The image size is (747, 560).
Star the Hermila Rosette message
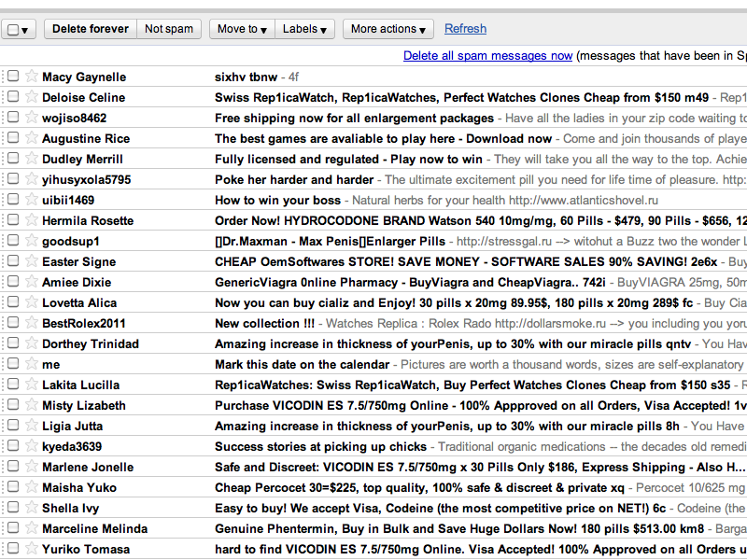[32, 219]
